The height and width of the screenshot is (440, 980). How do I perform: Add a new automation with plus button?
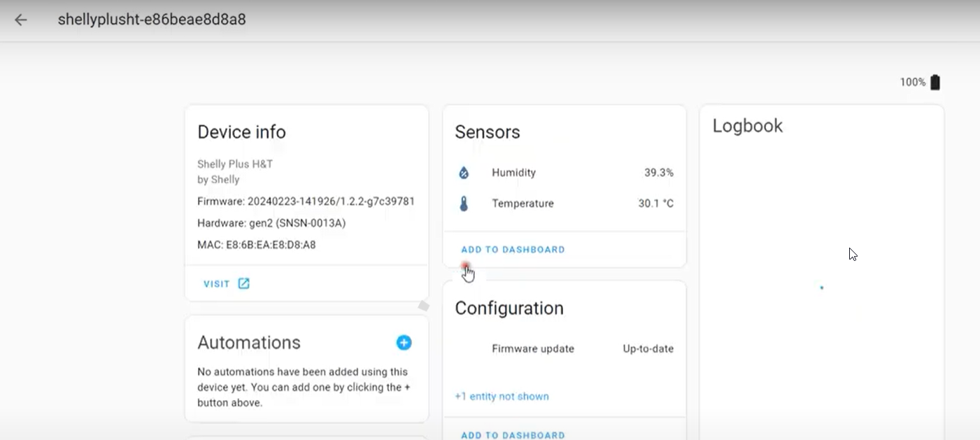(x=404, y=343)
